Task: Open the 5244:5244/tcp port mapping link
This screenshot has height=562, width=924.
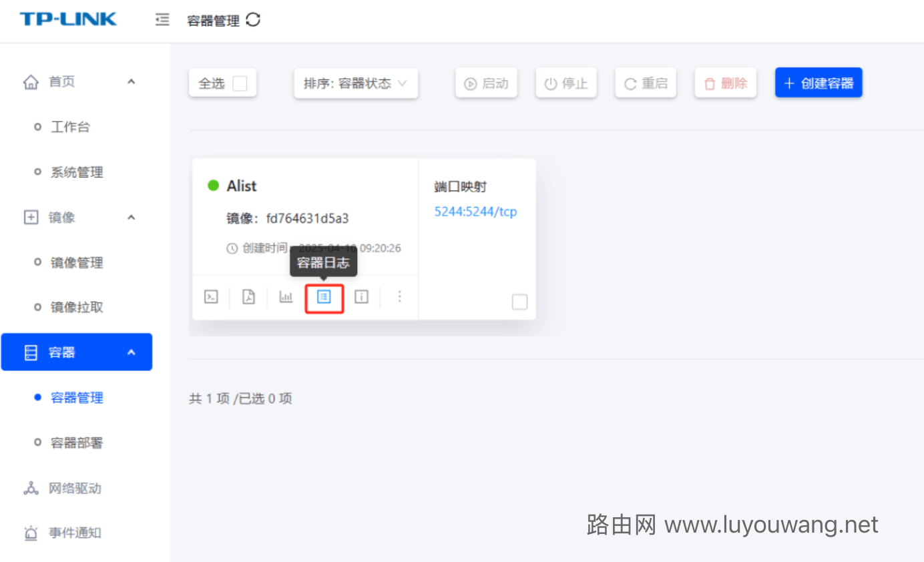Action: click(x=476, y=212)
